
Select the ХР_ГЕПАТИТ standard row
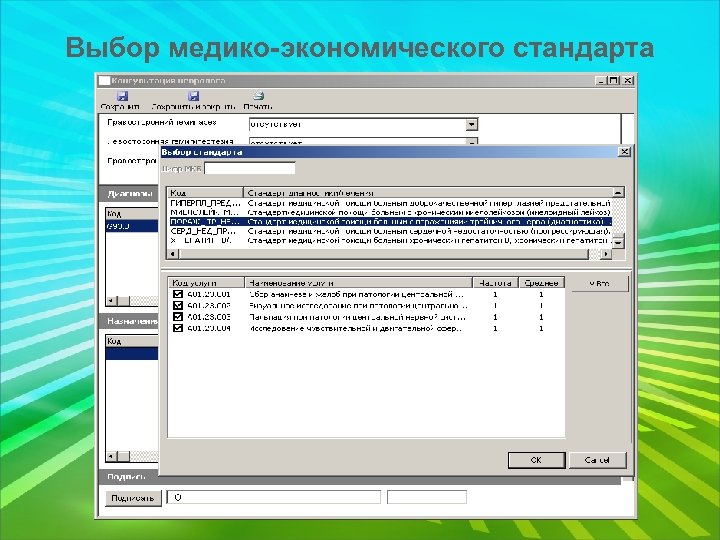click(390, 240)
